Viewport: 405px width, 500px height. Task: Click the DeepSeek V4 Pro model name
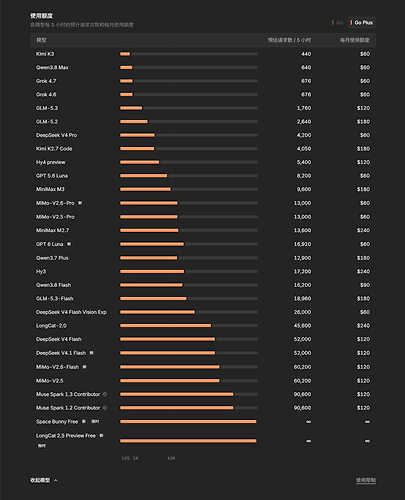click(56, 135)
